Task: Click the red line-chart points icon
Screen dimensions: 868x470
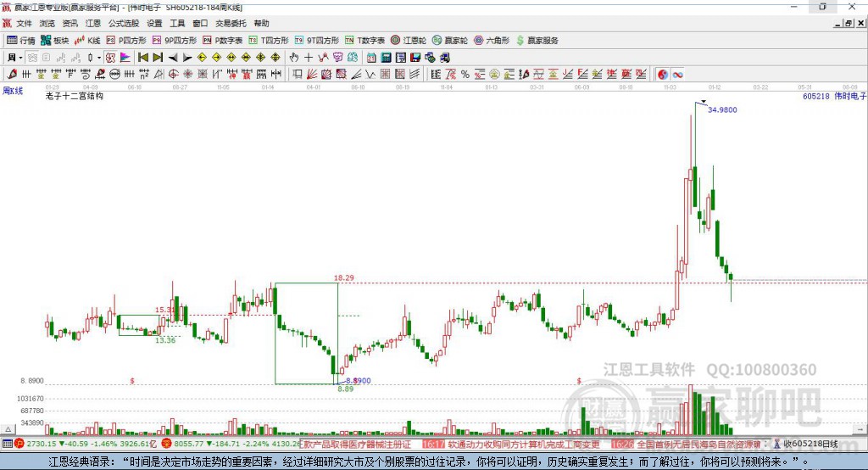Action: 323,58
